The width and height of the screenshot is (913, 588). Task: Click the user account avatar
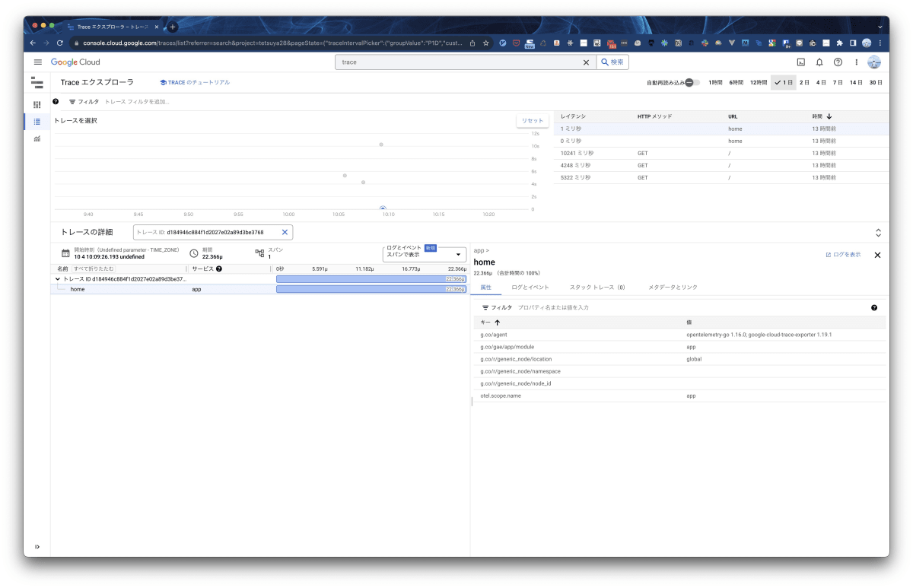tap(874, 62)
